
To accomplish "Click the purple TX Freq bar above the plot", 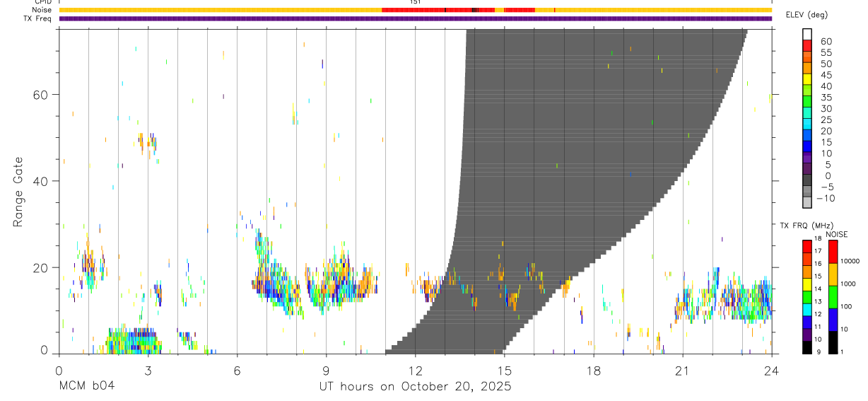I will 416,19.
